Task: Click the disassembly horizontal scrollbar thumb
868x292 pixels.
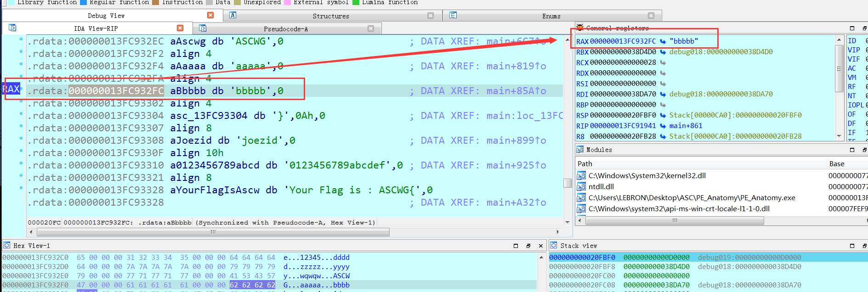Action: pyautogui.click(x=212, y=232)
